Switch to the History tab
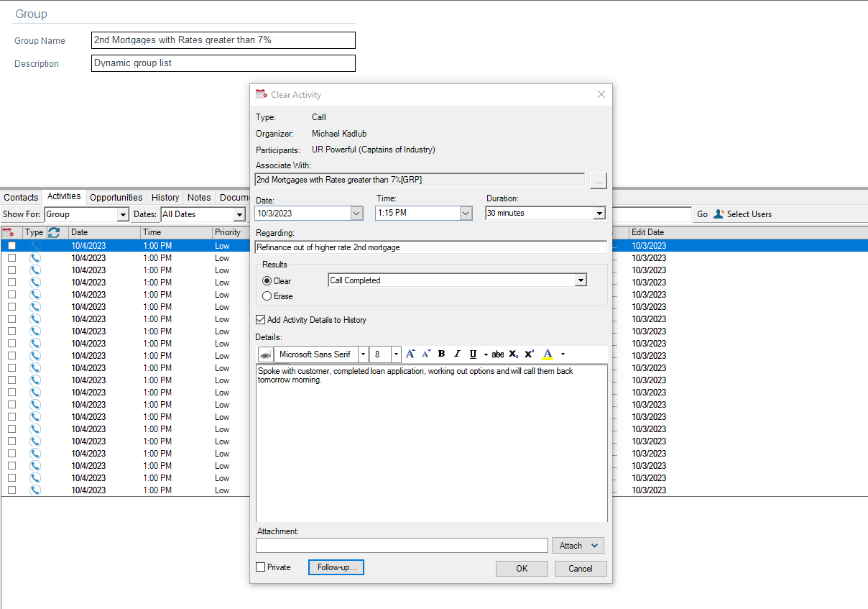Viewport: 868px width, 609px height. (165, 198)
